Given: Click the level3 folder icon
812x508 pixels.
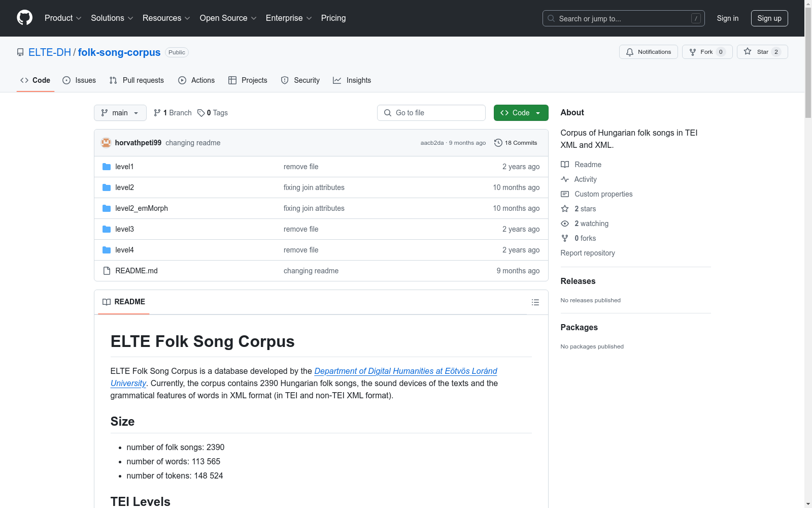Looking at the screenshot, I should pyautogui.click(x=107, y=229).
